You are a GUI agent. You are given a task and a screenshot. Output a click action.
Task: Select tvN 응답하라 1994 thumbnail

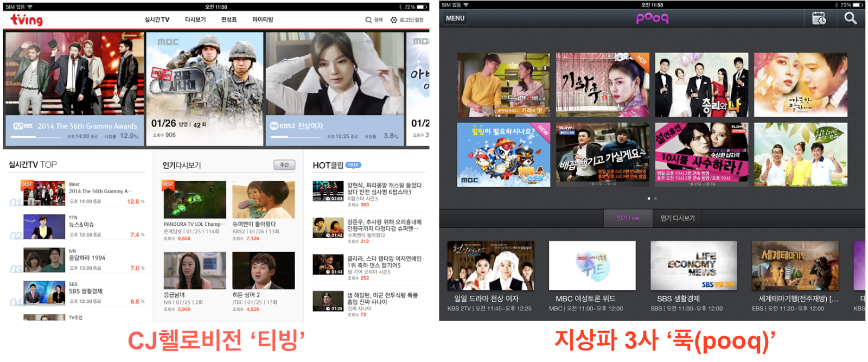44,259
